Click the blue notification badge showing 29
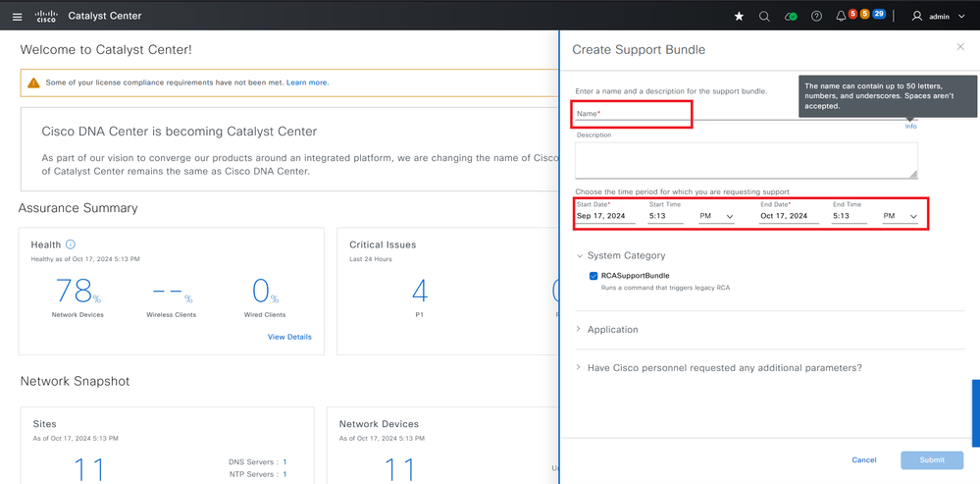The width and height of the screenshot is (980, 484). click(879, 14)
